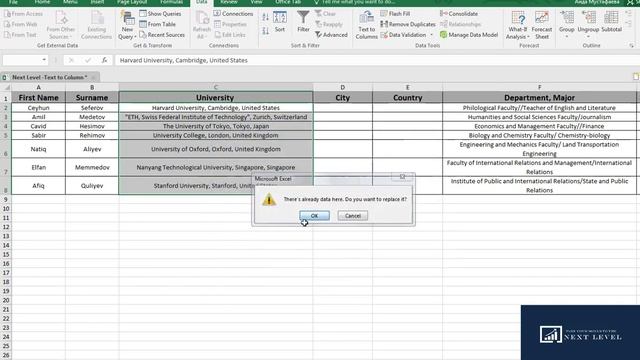This screenshot has height=360, width=640.
Task: Select the row 12 header
Action: 6,227
